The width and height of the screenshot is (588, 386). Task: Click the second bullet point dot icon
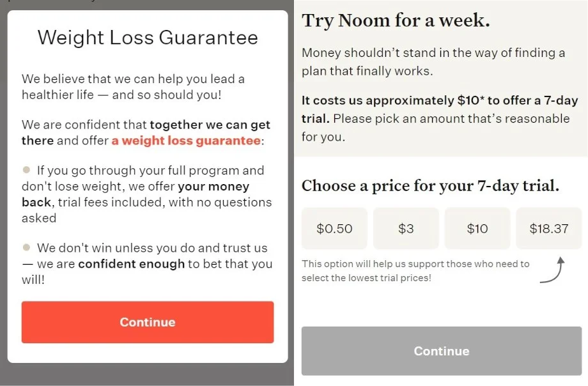point(26,248)
